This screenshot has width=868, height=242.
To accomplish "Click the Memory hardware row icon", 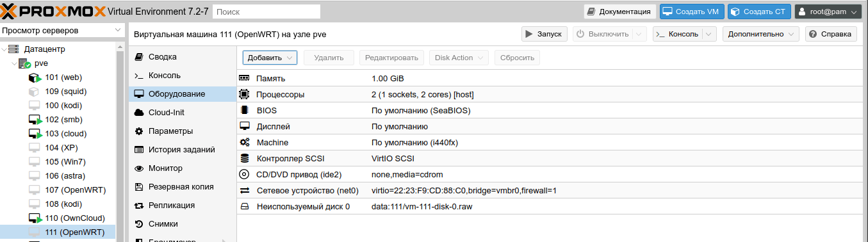I will coord(244,78).
